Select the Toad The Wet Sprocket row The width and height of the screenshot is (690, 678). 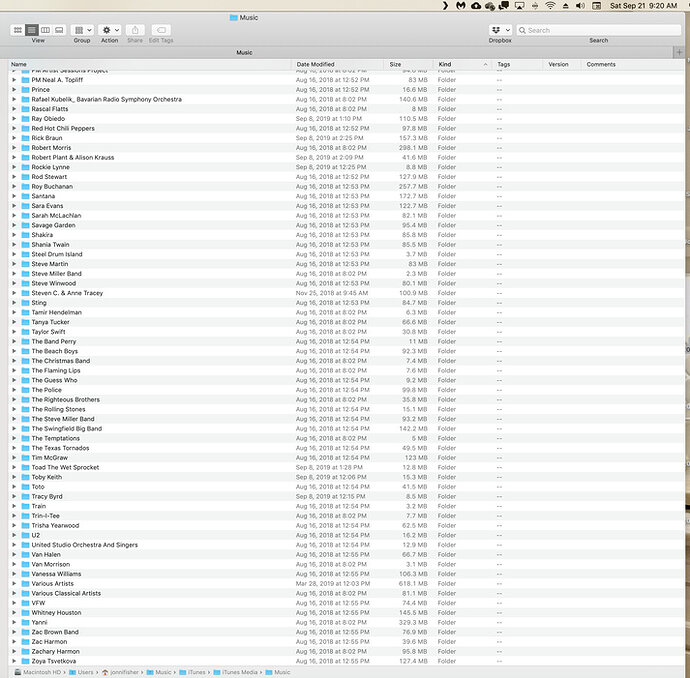pyautogui.click(x=347, y=467)
